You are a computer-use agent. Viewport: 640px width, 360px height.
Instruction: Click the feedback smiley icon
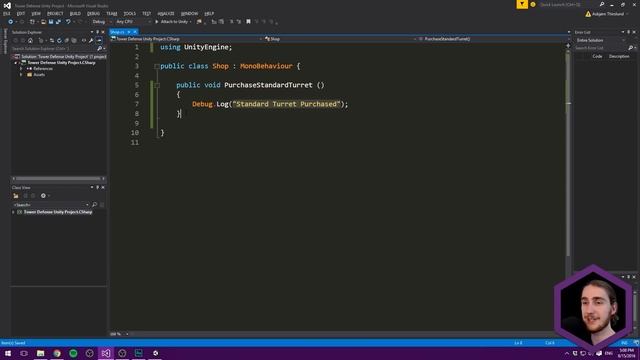(533, 4)
